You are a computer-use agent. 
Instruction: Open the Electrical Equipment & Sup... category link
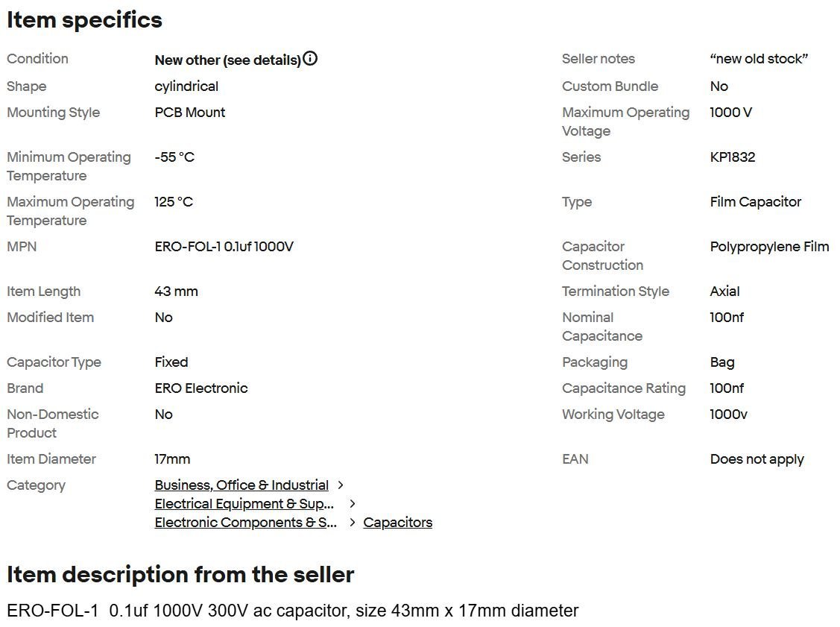[x=244, y=504]
